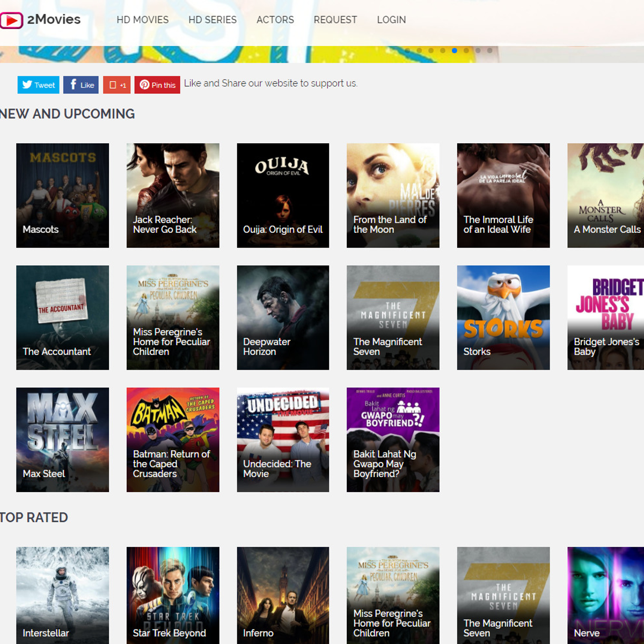Pin this page with Pinterest button
Image resolution: width=644 pixels, height=644 pixels.
click(157, 85)
